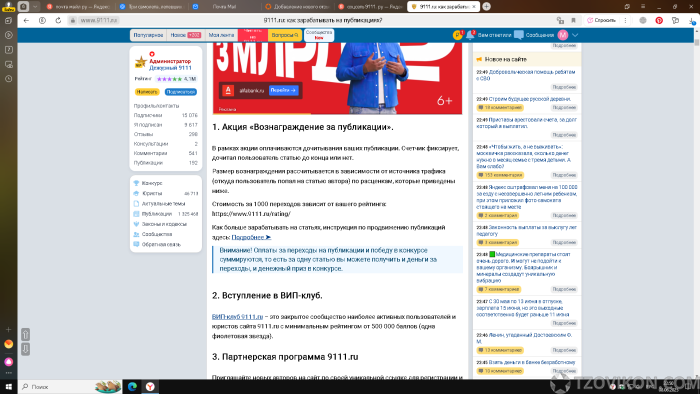Reload the page with the refresh icon
The image size is (700, 394).
[58, 21]
